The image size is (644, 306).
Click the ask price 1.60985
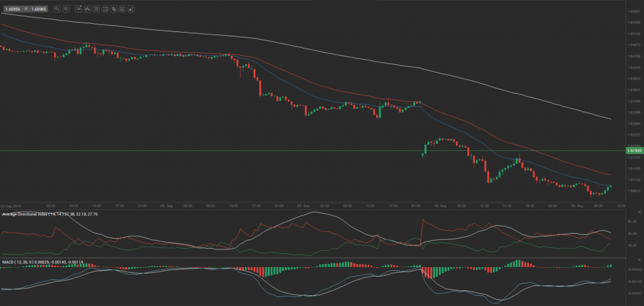point(39,9)
